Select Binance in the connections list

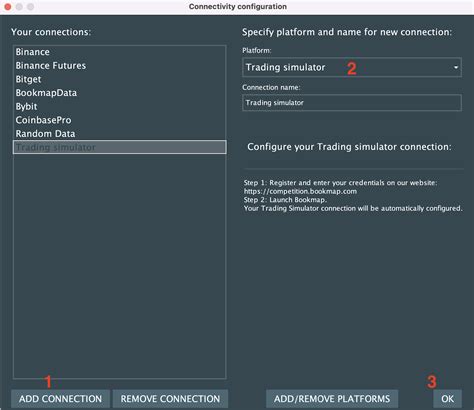click(119, 52)
